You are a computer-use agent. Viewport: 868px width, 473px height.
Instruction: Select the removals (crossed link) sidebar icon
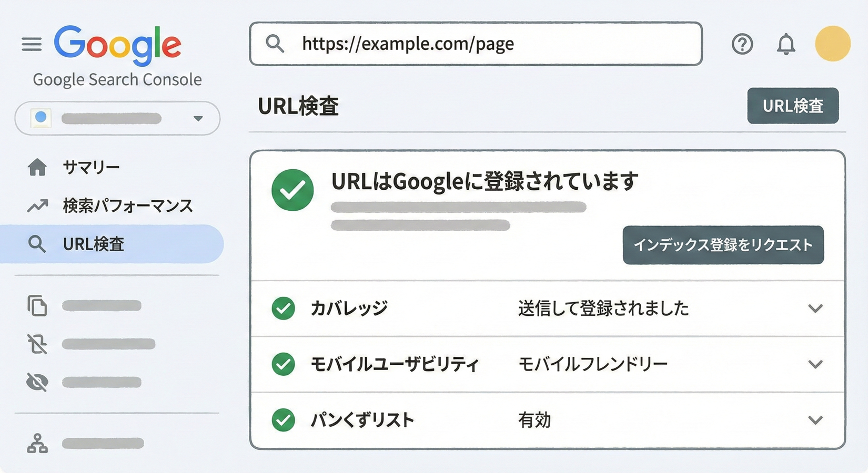tap(37, 344)
